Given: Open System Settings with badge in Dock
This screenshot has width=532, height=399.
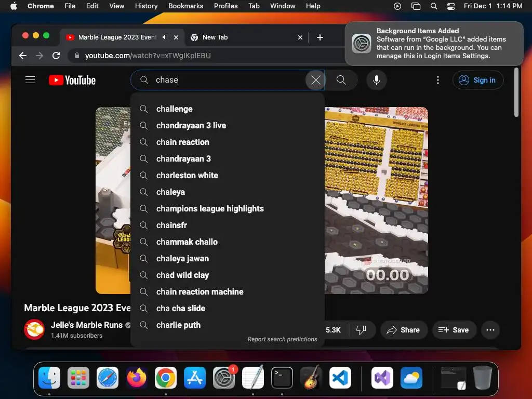Looking at the screenshot, I should (x=224, y=378).
